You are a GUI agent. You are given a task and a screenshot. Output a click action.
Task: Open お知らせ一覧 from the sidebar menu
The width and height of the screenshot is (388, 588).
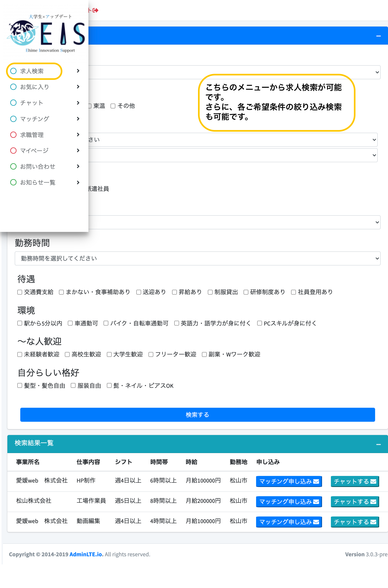point(38,182)
